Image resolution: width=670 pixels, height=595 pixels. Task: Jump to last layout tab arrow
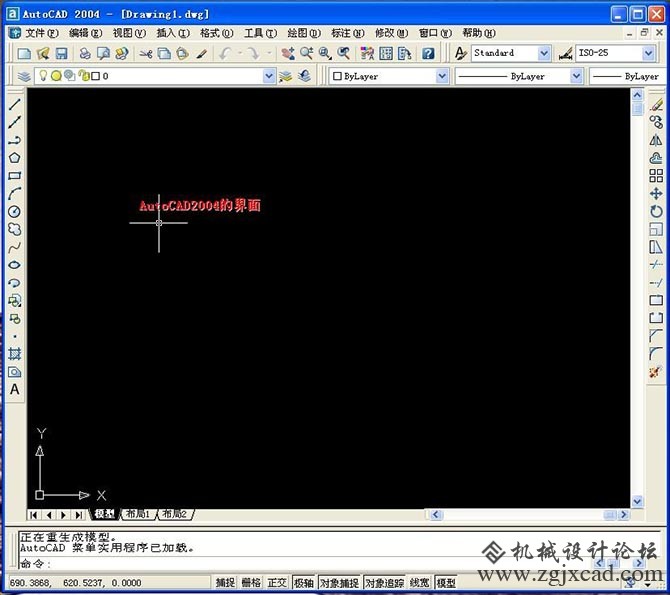click(79, 515)
